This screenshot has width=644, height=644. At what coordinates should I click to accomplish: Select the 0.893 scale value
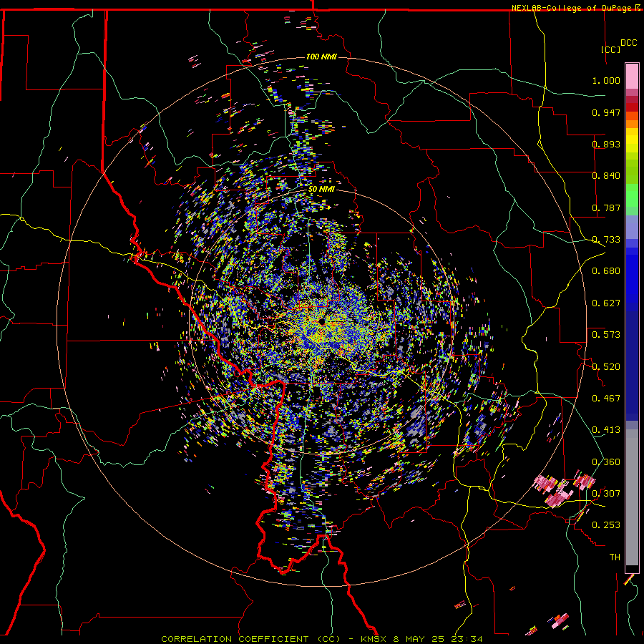[x=606, y=144]
